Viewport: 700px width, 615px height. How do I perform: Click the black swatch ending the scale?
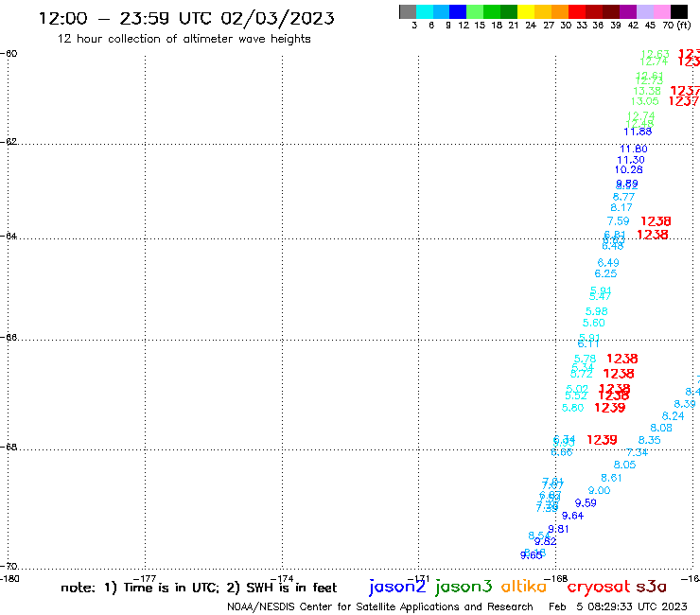tap(679, 11)
